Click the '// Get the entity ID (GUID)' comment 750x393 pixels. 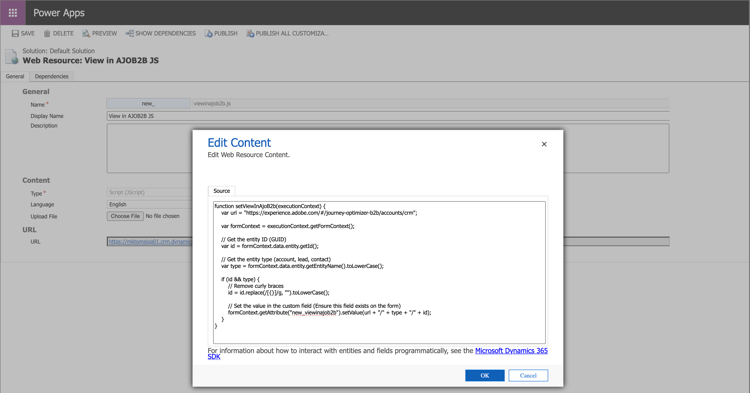tap(254, 240)
